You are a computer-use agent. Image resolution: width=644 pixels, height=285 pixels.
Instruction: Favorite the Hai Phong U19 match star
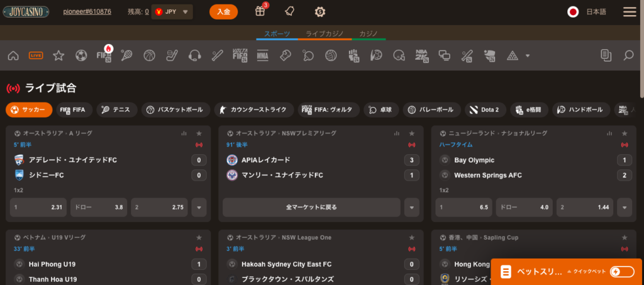(x=199, y=237)
